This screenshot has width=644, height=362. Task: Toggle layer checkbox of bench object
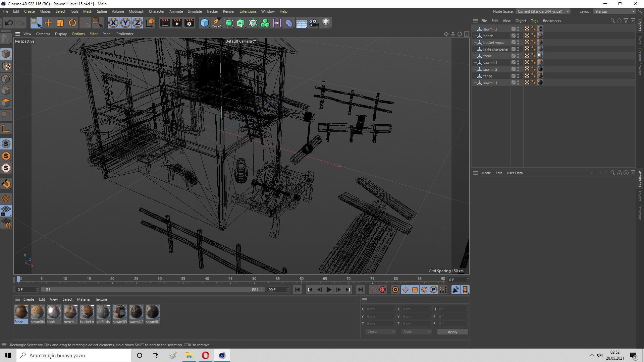(513, 36)
